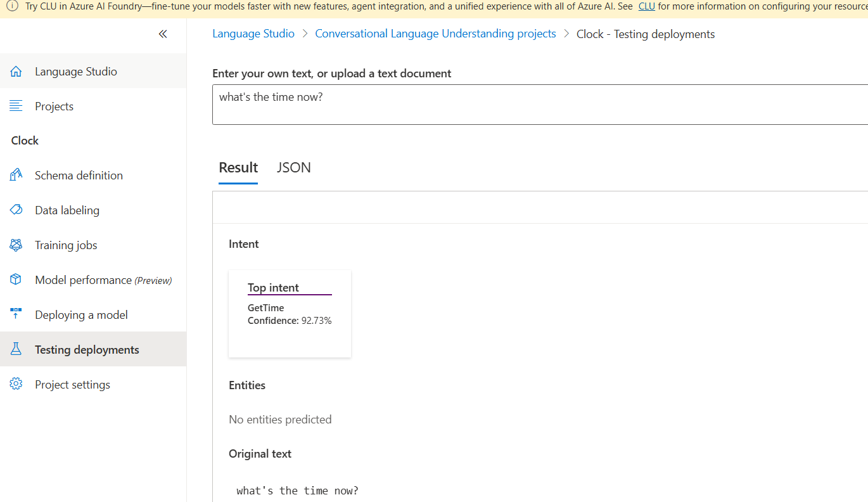The image size is (868, 502).
Task: Click the Deploying a model icon
Action: (x=16, y=314)
